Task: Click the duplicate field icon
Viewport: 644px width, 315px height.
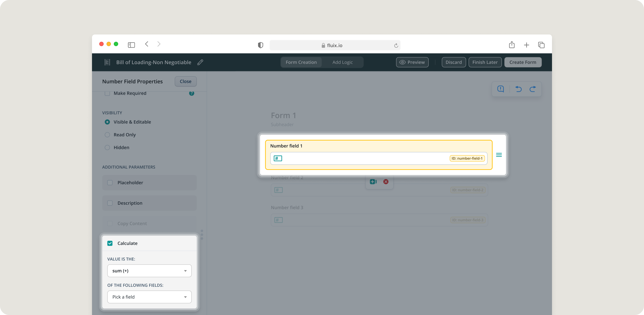Action: click(x=373, y=182)
